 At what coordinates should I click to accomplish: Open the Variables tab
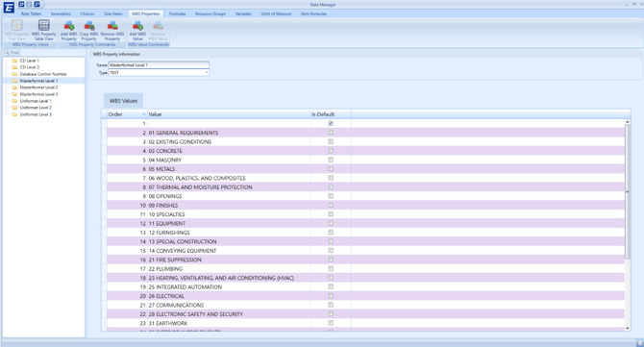243,13
